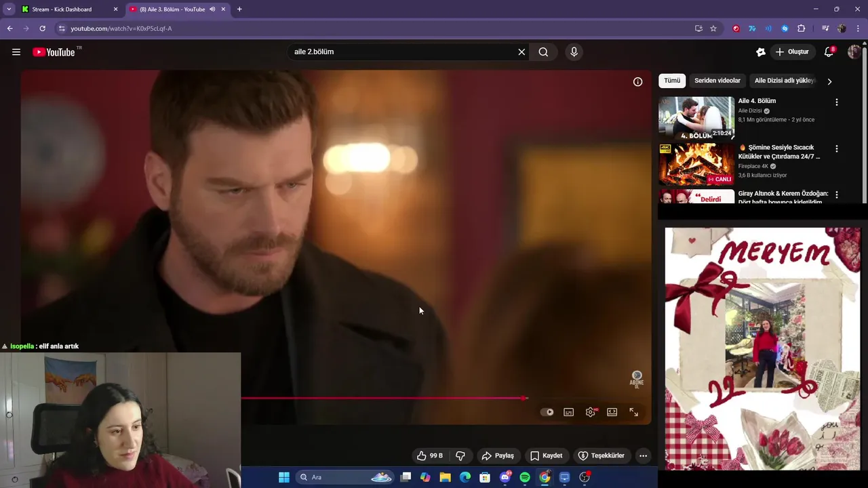The width and height of the screenshot is (868, 488).
Task: Dislike the video with thumbs down
Action: pyautogui.click(x=460, y=455)
